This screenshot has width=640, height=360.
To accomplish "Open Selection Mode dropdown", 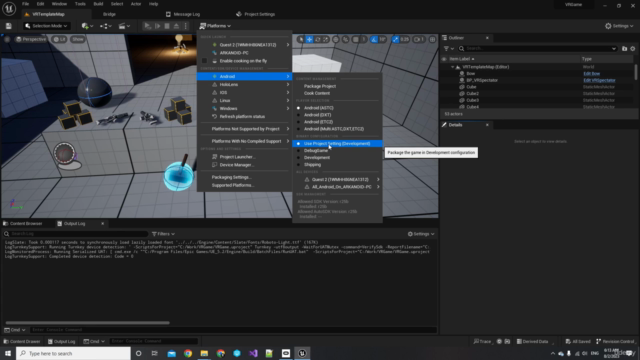I will (46, 26).
